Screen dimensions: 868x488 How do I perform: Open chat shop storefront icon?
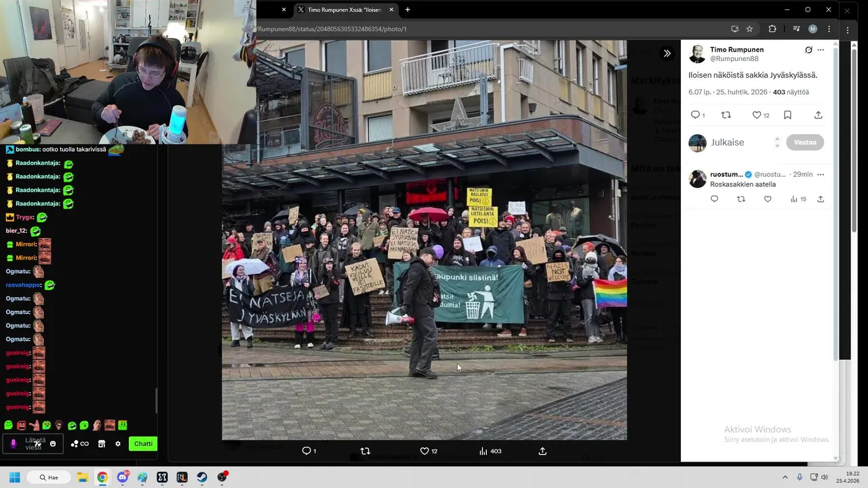coord(102,444)
